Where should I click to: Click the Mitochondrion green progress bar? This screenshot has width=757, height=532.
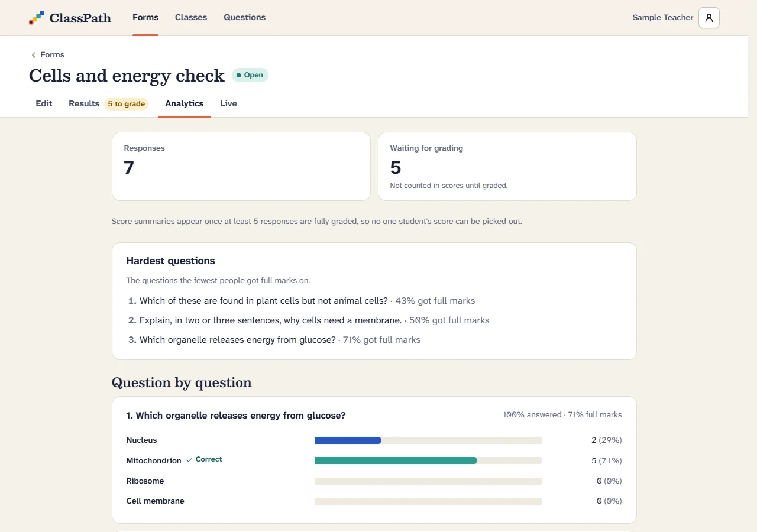coord(396,460)
